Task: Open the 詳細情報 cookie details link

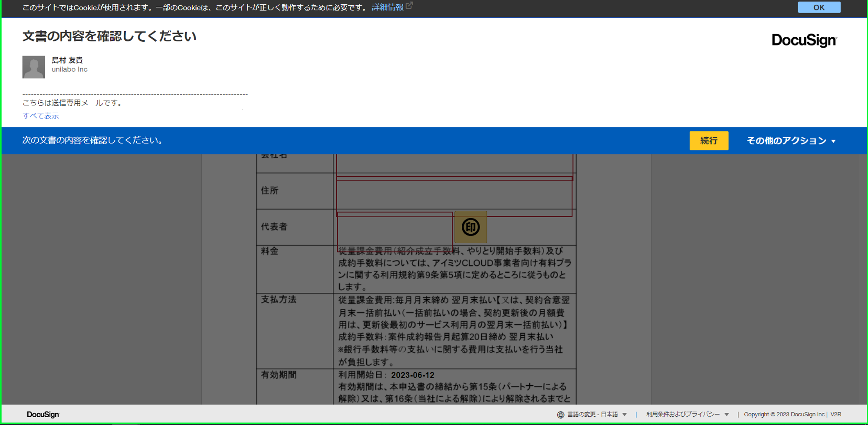Action: pos(387,7)
